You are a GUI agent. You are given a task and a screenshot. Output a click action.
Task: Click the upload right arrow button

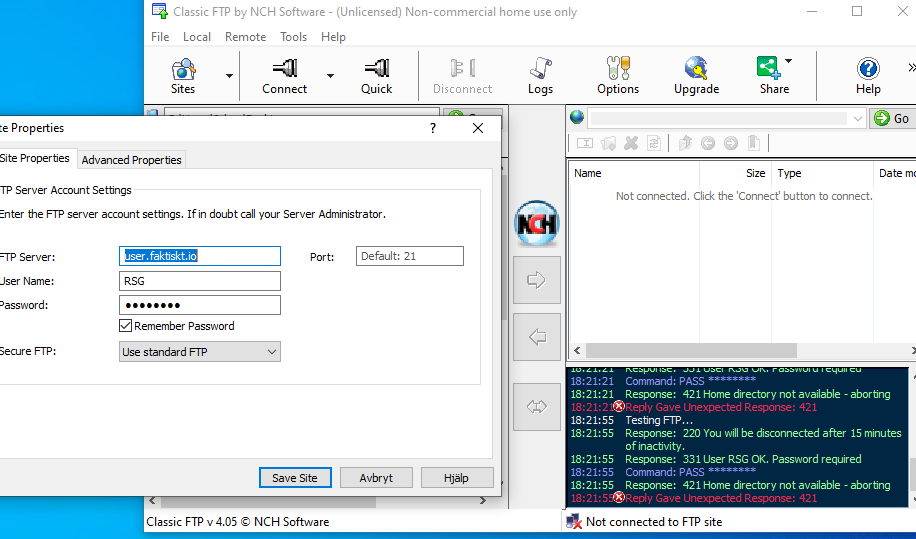point(537,280)
